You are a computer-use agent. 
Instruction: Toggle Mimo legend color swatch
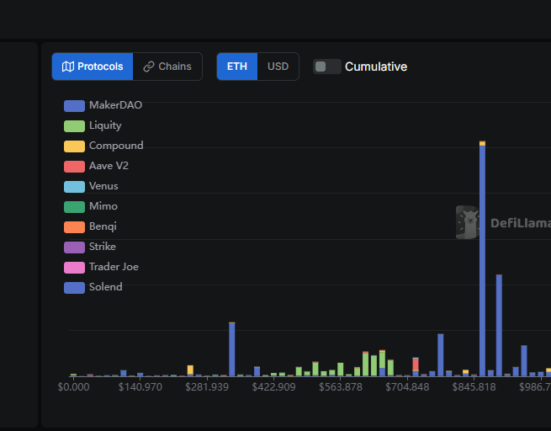click(74, 207)
